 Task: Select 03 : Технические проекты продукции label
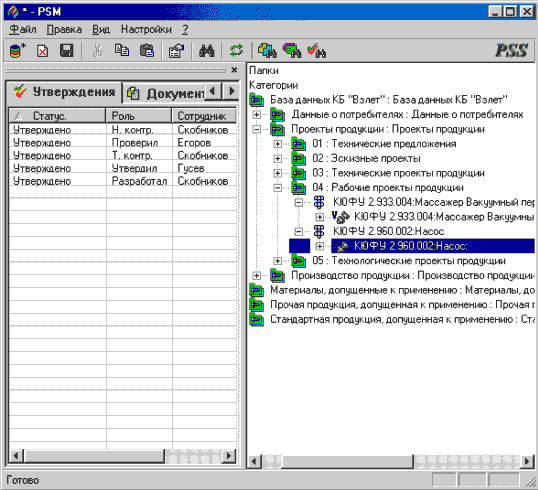pyautogui.click(x=398, y=173)
